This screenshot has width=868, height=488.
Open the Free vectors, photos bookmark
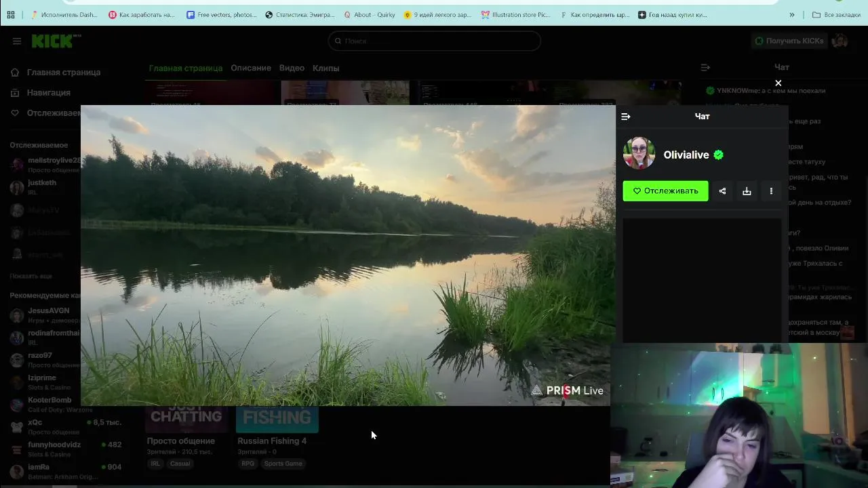(x=222, y=14)
